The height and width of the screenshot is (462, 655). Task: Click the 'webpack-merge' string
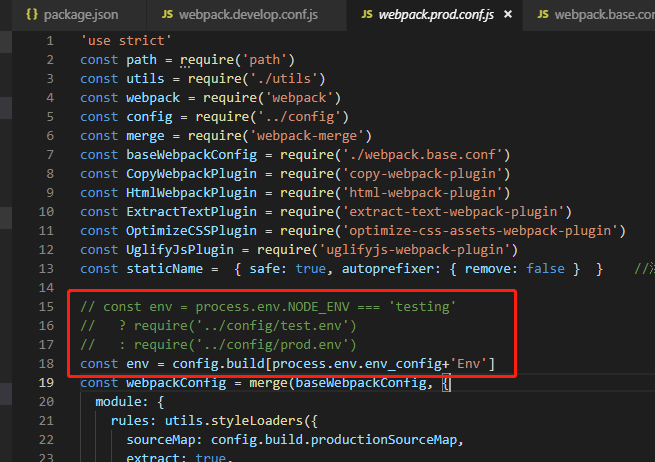pos(307,136)
